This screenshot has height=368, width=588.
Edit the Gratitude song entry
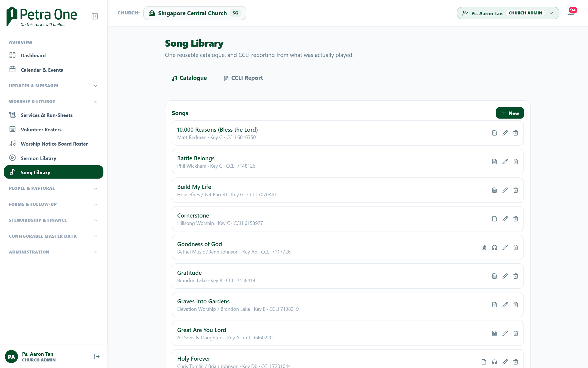(x=505, y=276)
